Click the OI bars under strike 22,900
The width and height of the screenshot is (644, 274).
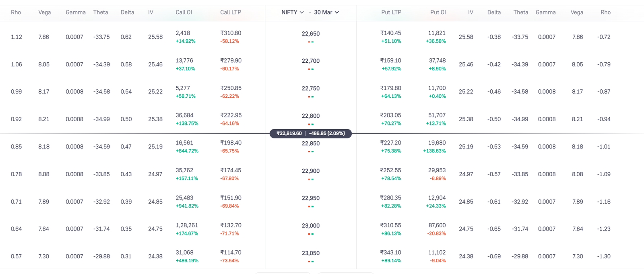(x=311, y=179)
